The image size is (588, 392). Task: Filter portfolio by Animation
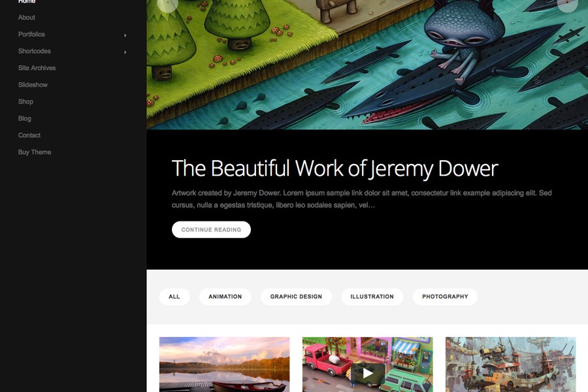click(225, 297)
